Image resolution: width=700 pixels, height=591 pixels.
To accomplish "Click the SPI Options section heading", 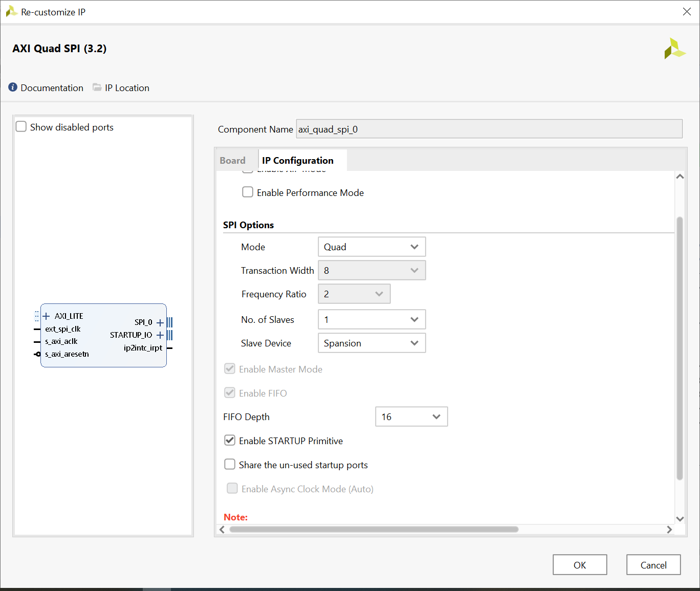I will [x=249, y=225].
